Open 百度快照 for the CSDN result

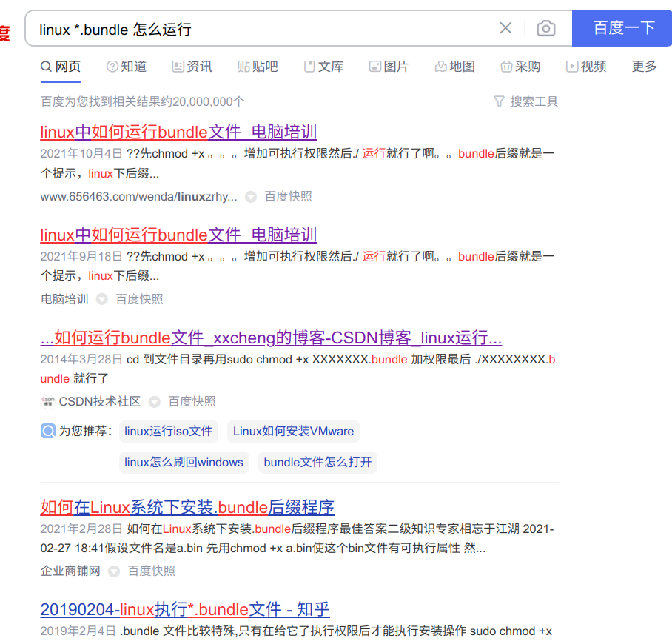(192, 401)
